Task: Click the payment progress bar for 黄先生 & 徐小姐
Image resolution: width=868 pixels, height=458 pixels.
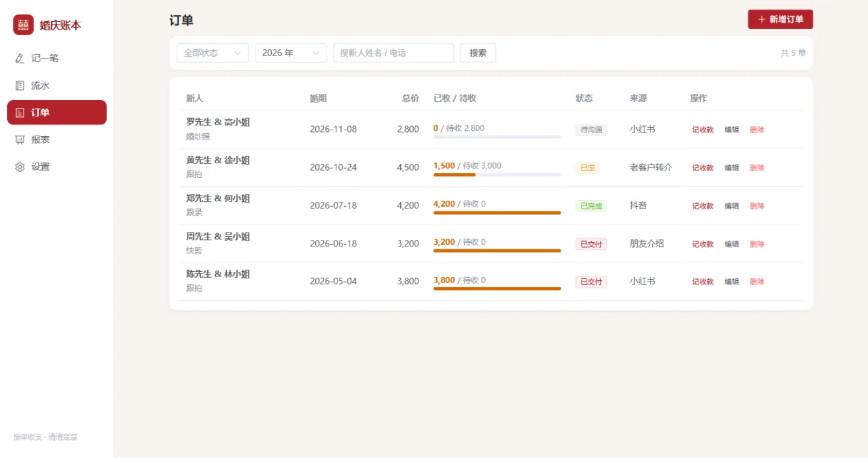Action: [497, 175]
